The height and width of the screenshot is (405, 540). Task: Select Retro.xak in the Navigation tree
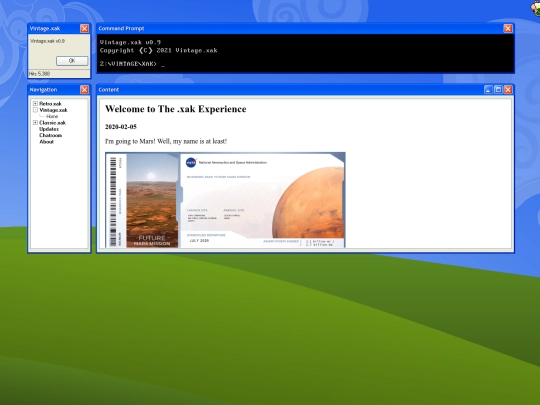coord(50,103)
